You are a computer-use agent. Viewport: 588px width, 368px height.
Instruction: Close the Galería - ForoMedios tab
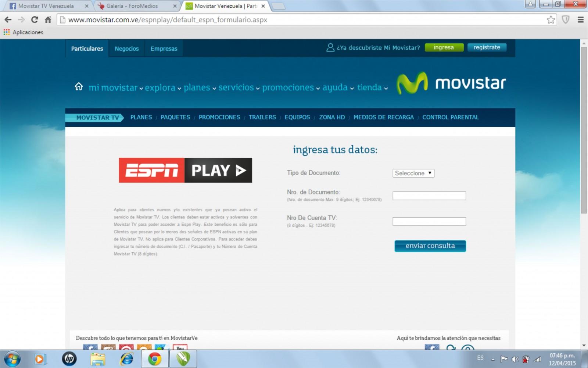175,6
